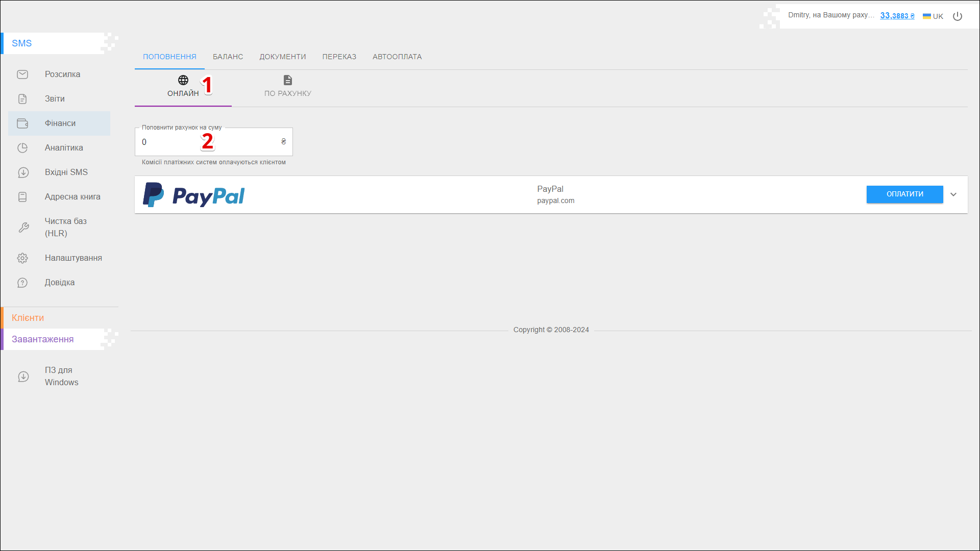Viewport: 980px width, 551px height.
Task: Click the Аналітика pie chart icon
Action: 22,148
